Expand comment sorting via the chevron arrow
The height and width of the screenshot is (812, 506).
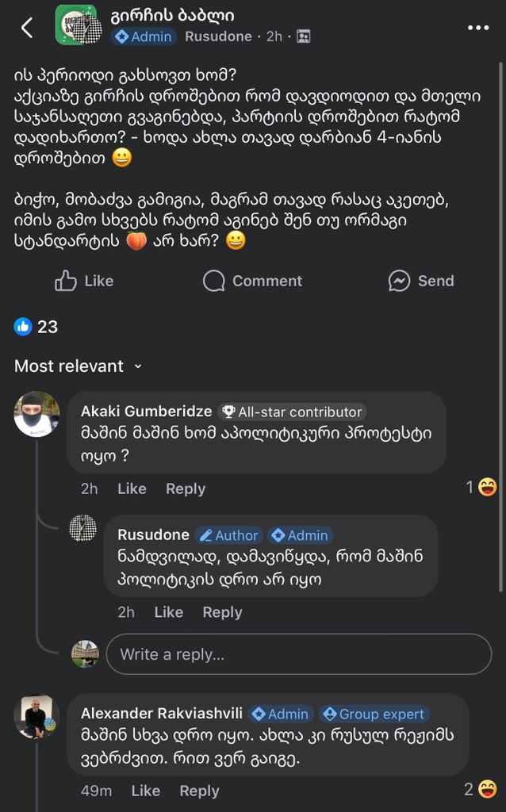pos(138,367)
